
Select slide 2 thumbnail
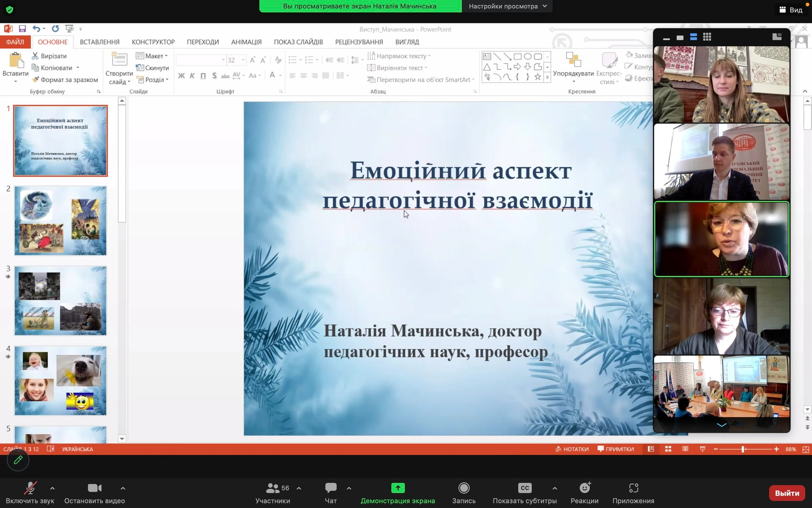[x=60, y=221]
